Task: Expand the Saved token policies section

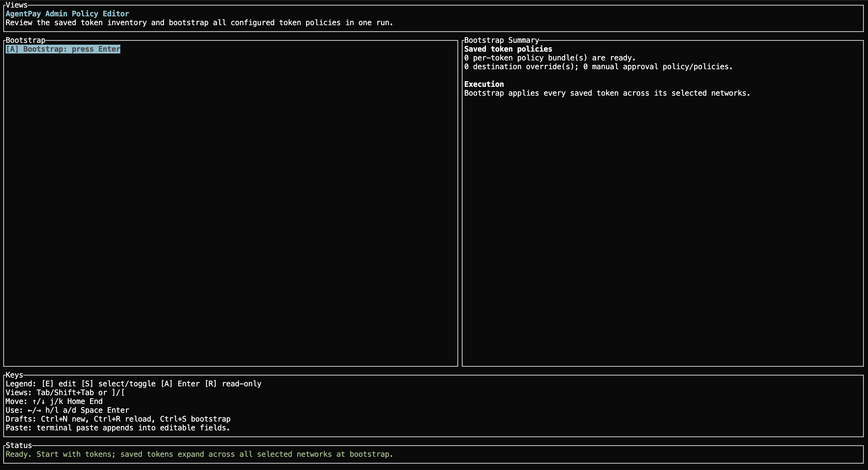Action: tap(508, 49)
